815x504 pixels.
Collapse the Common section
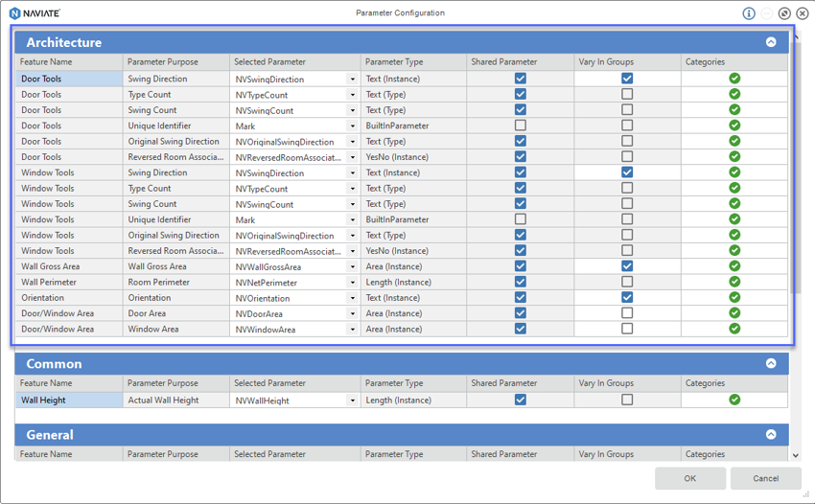tap(771, 364)
